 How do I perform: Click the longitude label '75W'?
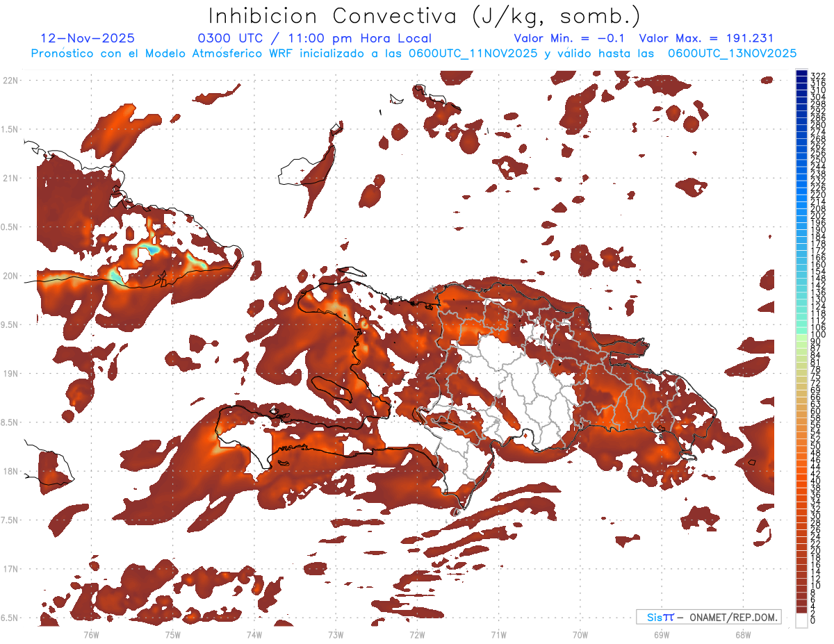(x=172, y=635)
